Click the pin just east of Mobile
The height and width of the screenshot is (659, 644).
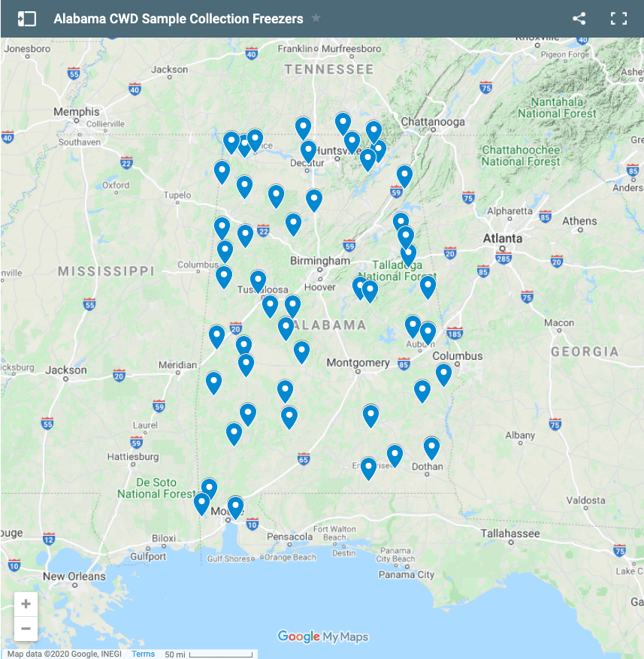point(235,506)
